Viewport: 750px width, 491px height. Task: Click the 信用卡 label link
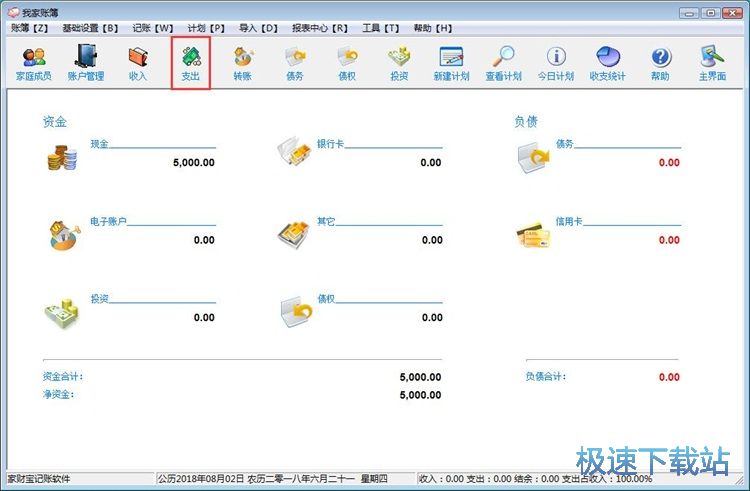(x=569, y=221)
